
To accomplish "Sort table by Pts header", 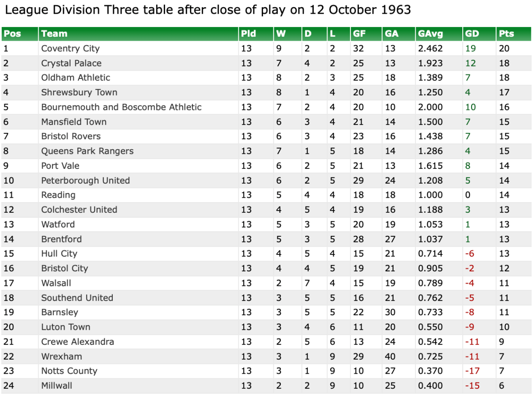I will (506, 34).
